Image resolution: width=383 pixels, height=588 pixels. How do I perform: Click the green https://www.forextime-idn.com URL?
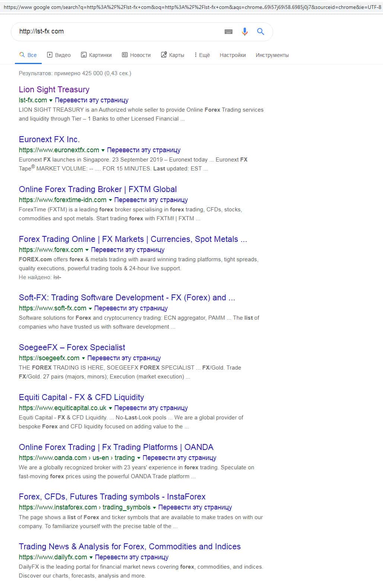63,200
